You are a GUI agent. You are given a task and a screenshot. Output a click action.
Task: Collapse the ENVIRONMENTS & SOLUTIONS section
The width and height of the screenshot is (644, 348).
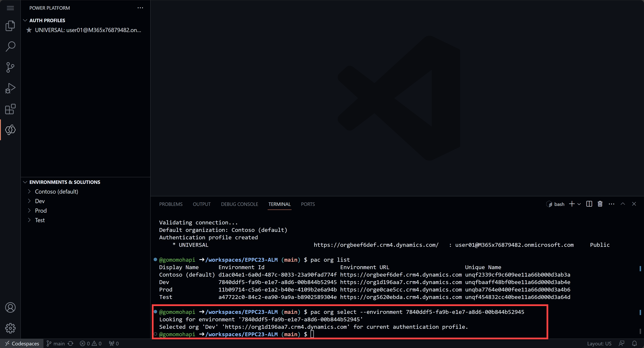[25, 182]
